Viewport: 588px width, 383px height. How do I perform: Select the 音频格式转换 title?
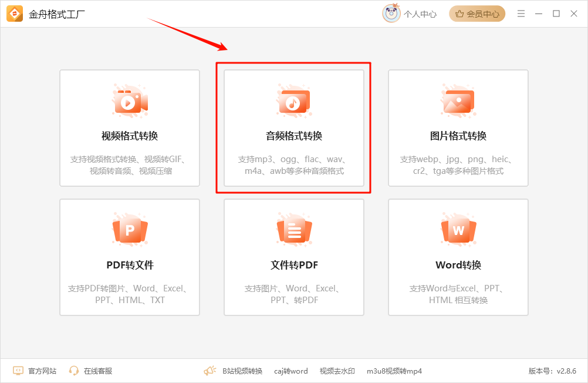pyautogui.click(x=294, y=136)
